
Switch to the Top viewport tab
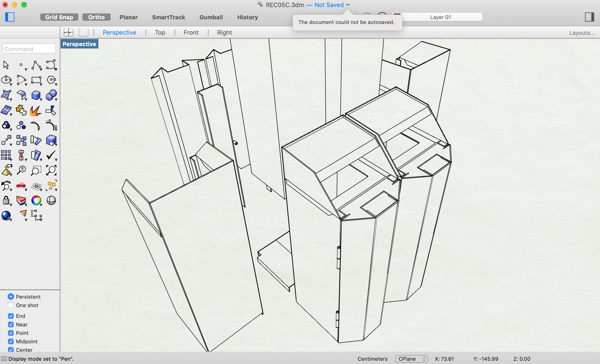point(160,32)
